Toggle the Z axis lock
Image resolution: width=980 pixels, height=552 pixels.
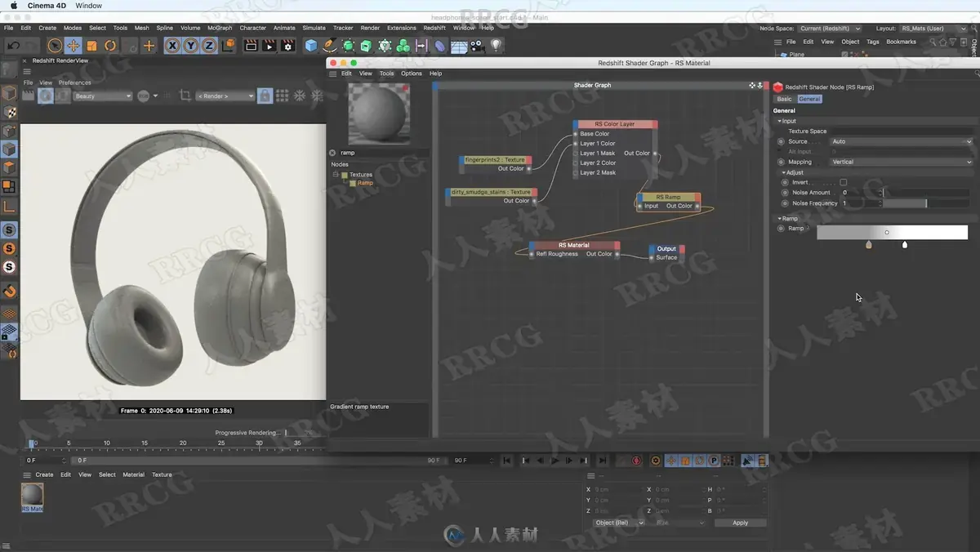pyautogui.click(x=209, y=46)
